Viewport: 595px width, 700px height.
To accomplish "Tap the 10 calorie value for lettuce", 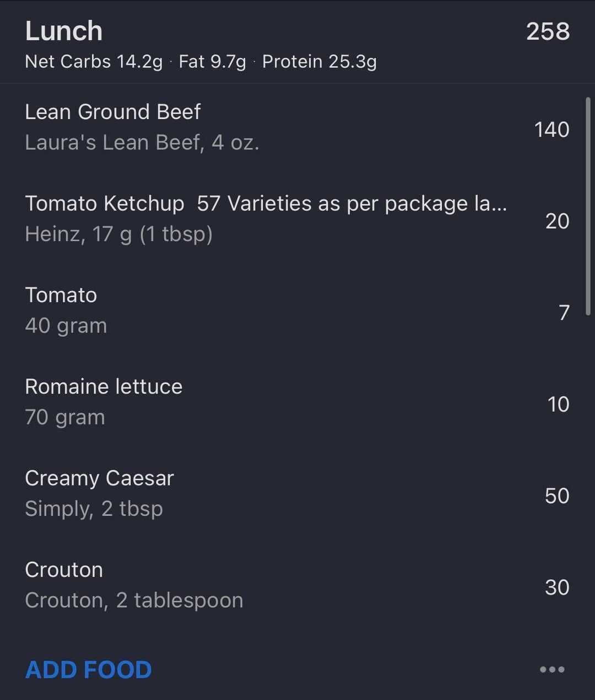I will (x=558, y=404).
